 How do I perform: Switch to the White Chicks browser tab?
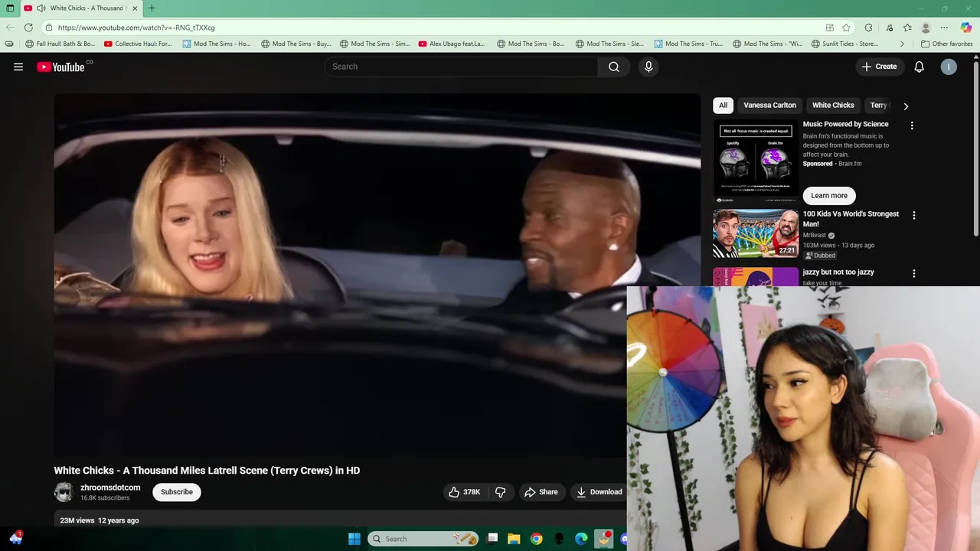coord(80,8)
